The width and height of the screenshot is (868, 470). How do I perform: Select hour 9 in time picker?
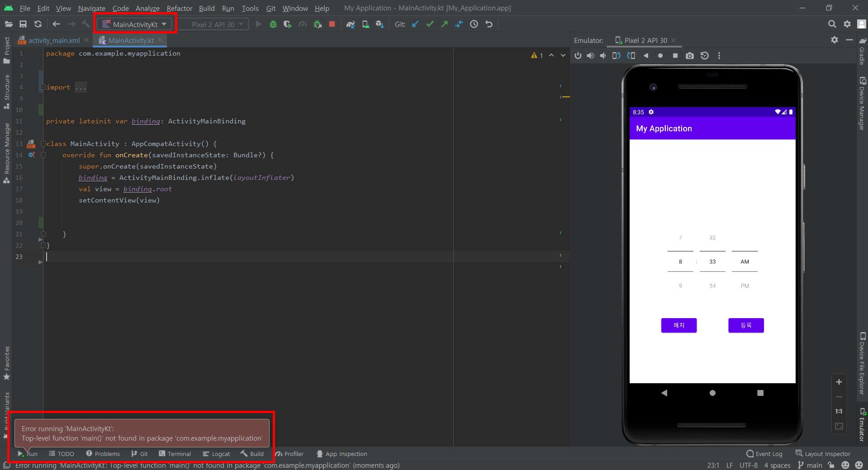680,286
